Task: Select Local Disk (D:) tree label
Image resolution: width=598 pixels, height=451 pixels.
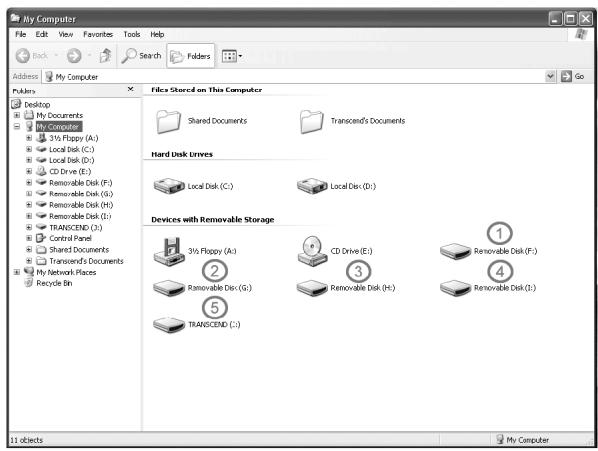Action: coord(72,160)
